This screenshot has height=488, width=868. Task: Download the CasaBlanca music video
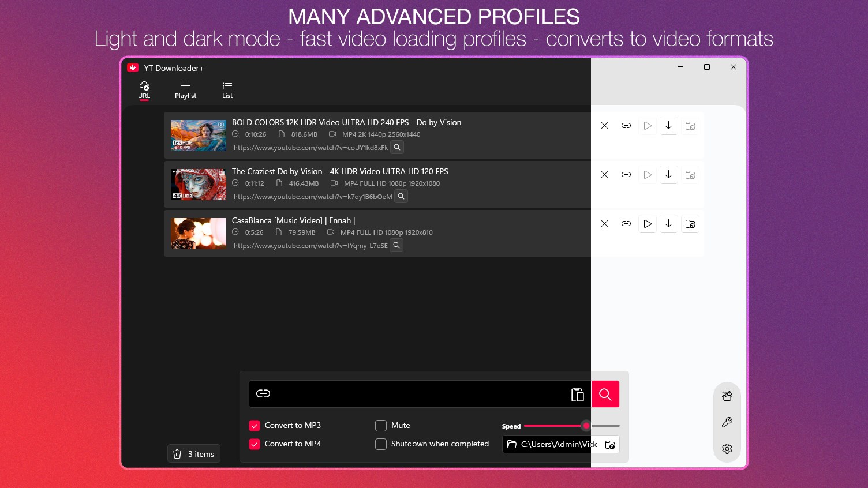coord(669,224)
